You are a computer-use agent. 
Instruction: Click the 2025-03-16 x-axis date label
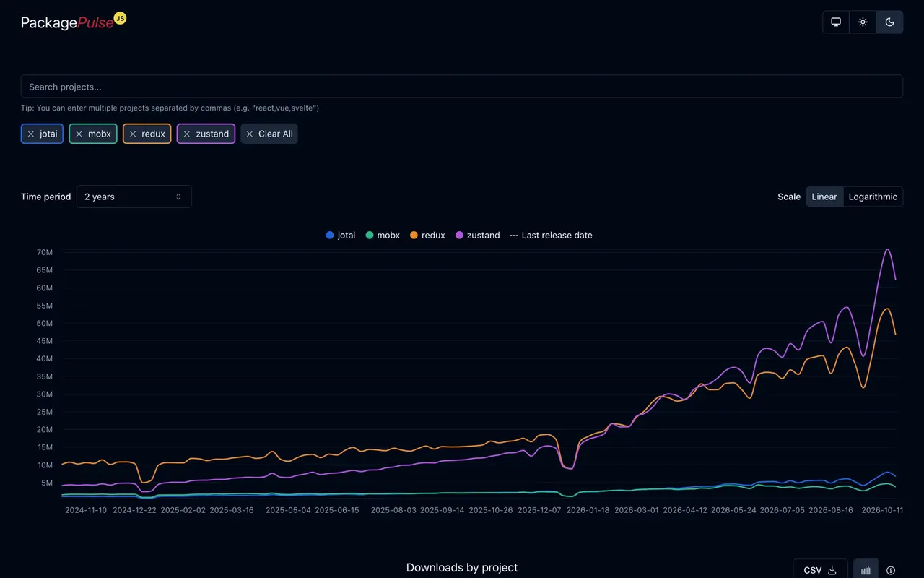232,509
